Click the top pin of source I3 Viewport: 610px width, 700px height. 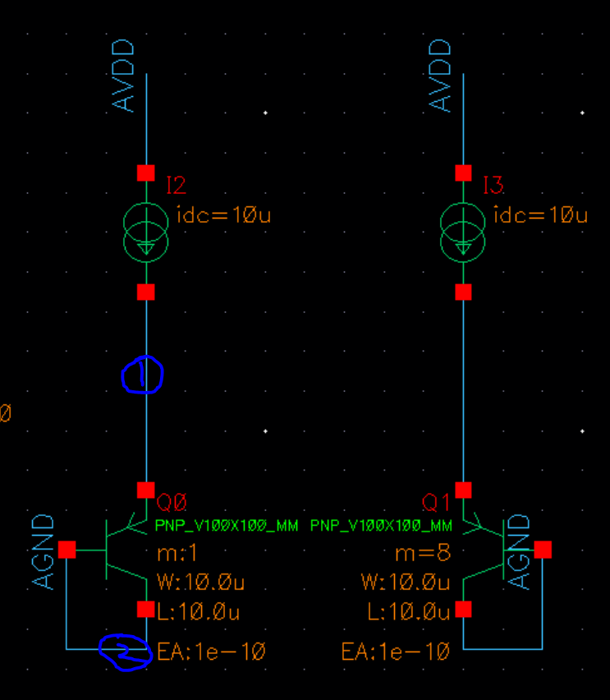(x=463, y=173)
